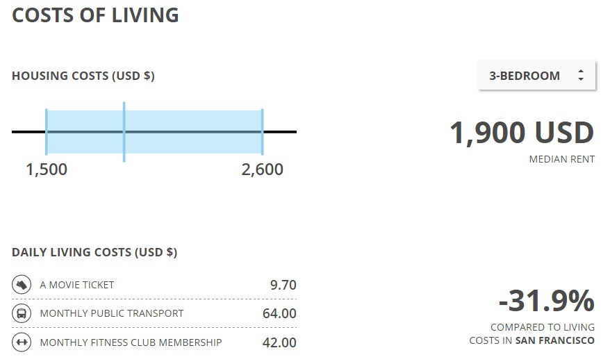Click the movie ticket icon
This screenshot has width=610, height=364.
tap(22, 285)
